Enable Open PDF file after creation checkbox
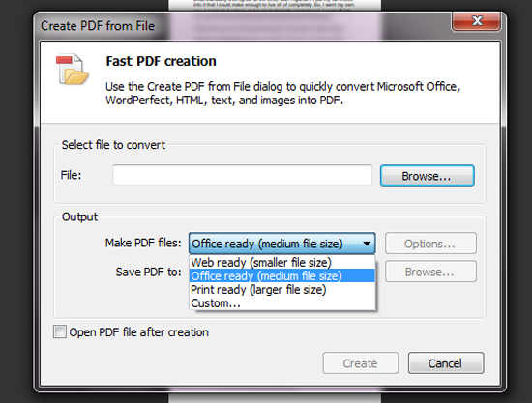This screenshot has width=532, height=403. pyautogui.click(x=60, y=331)
